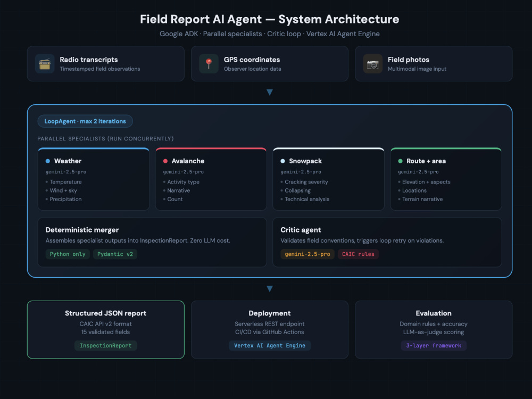
Task: Click the Radio transcripts heading
Action: pos(89,60)
